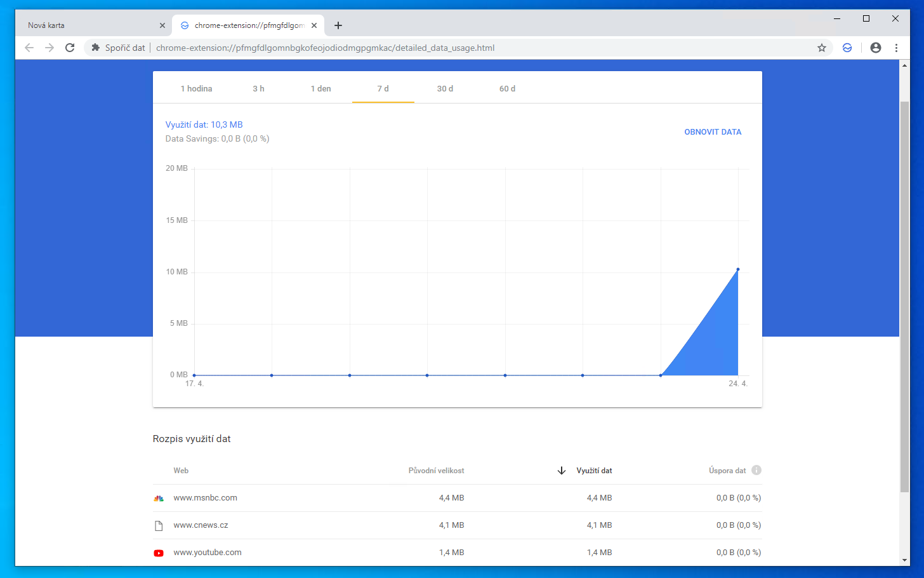Image resolution: width=924 pixels, height=578 pixels.
Task: Go back to the previous page
Action: [29, 48]
